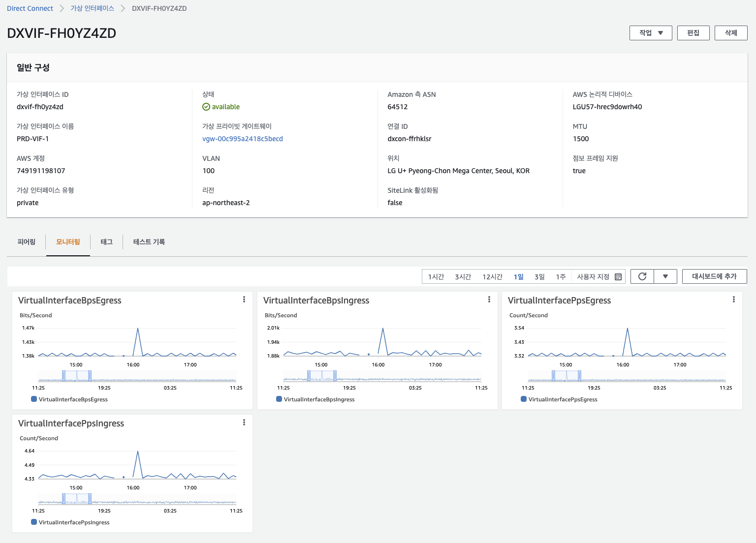Select the 1주 time range
The height and width of the screenshot is (543, 756).
click(x=561, y=277)
